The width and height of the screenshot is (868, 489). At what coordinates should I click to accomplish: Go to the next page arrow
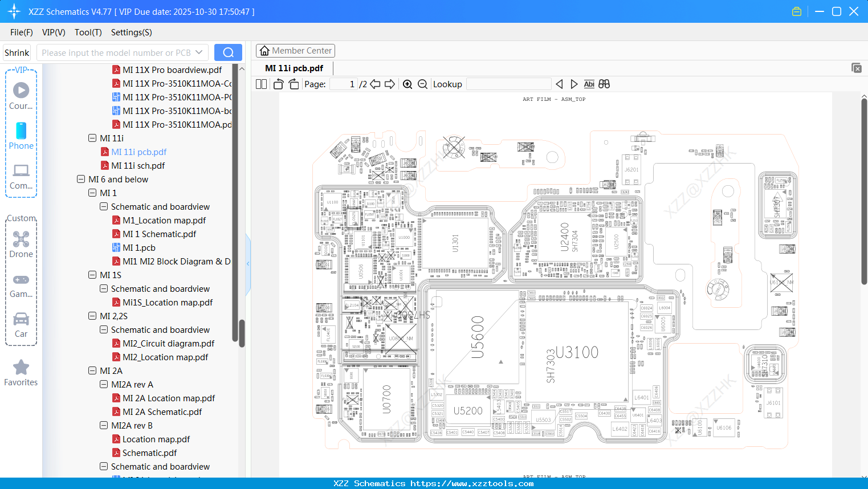pos(390,84)
